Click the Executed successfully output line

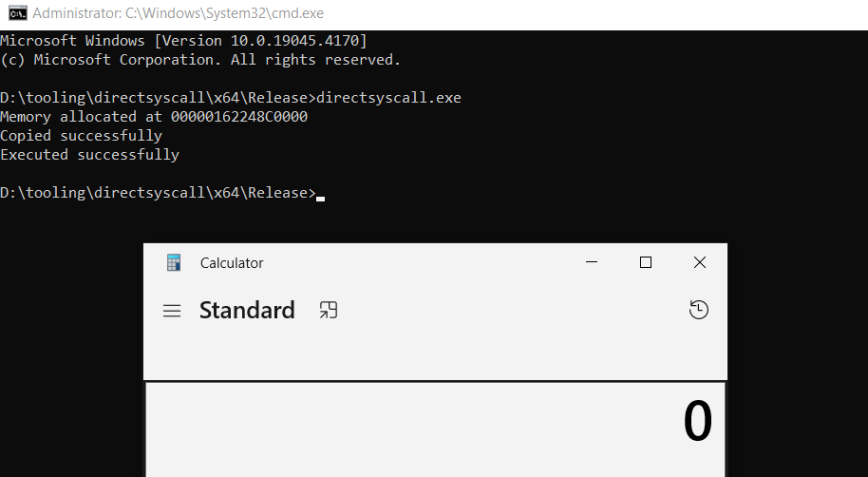[x=89, y=155]
